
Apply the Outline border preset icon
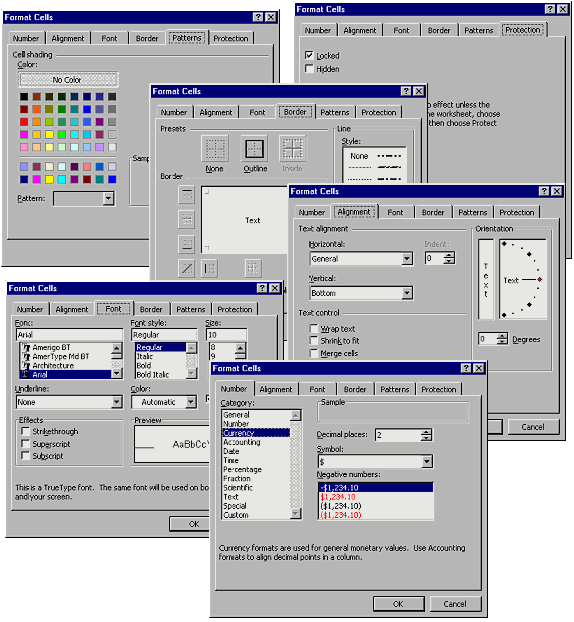click(254, 148)
